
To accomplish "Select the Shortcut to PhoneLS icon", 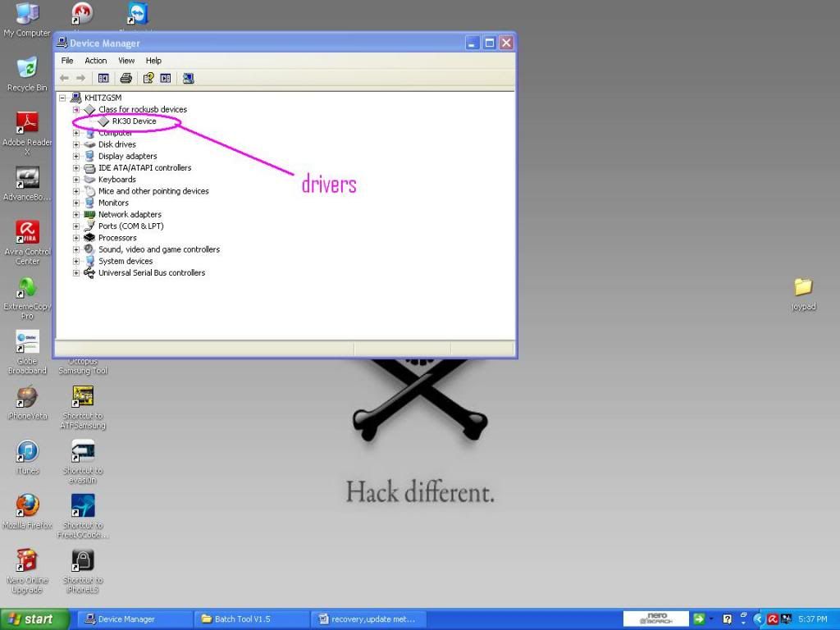I will [83, 571].
